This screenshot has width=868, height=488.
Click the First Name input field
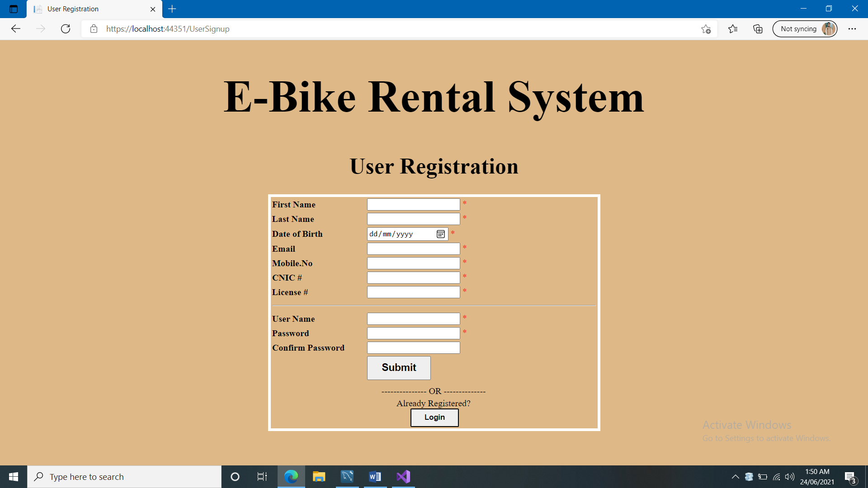(x=413, y=204)
